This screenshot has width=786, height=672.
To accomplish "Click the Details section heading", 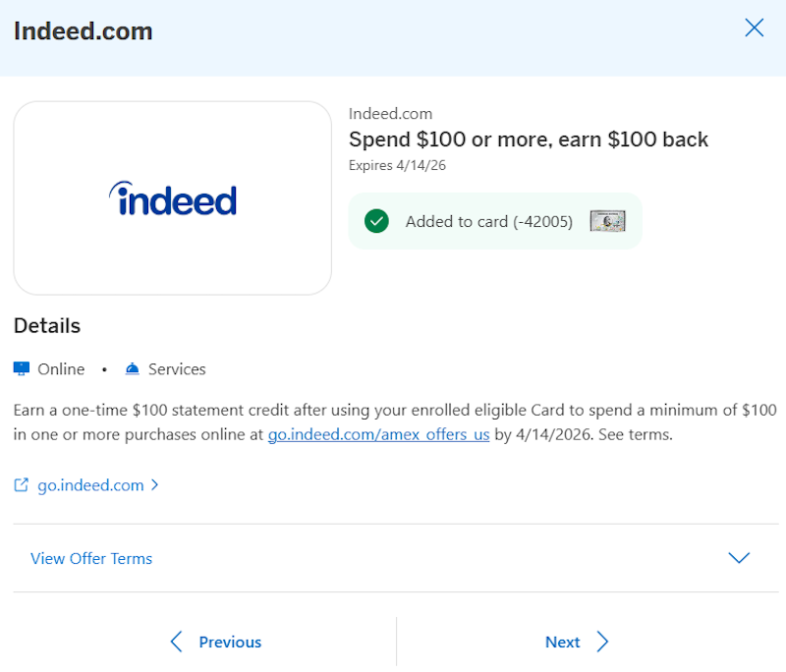I will (x=46, y=325).
